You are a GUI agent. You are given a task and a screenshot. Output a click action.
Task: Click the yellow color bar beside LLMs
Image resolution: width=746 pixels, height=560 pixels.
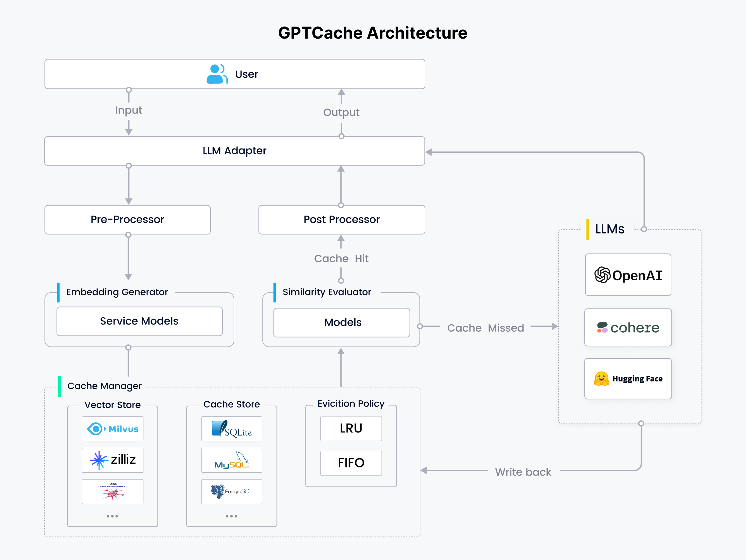[x=588, y=229]
